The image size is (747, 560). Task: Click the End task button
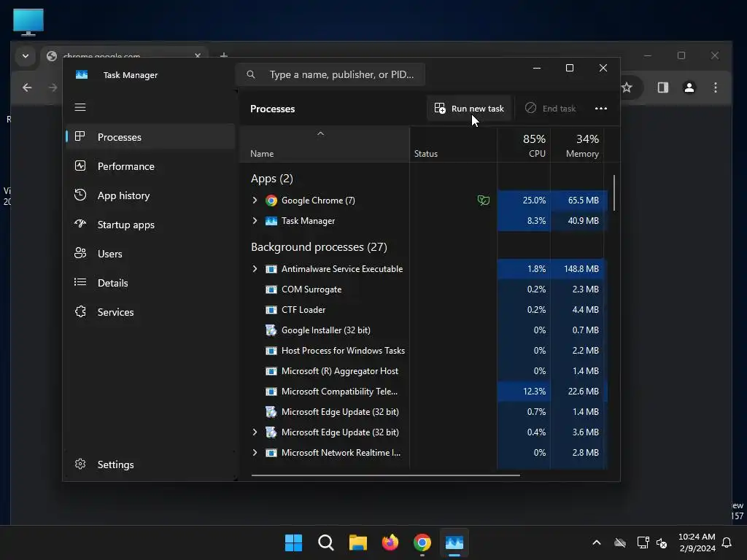point(551,109)
